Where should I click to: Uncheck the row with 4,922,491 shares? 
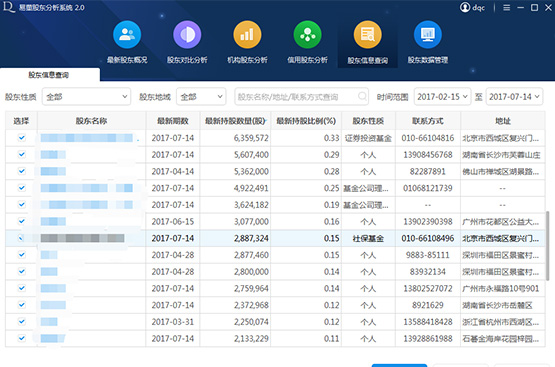pos(22,188)
